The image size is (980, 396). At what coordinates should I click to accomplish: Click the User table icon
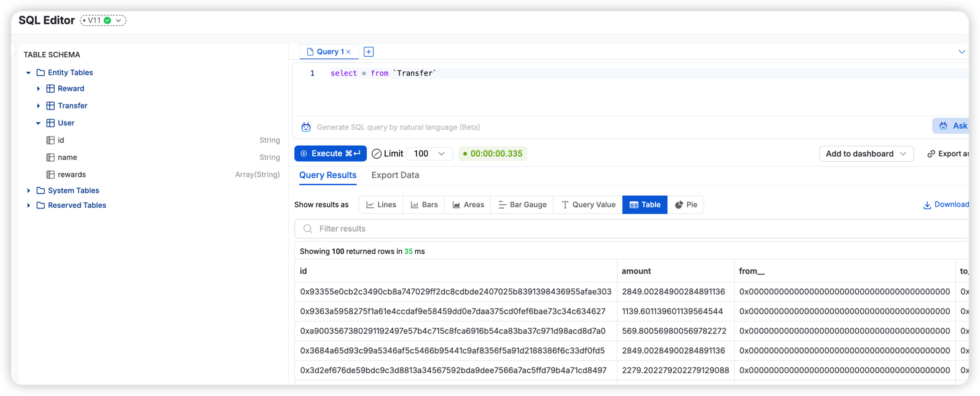point(50,123)
